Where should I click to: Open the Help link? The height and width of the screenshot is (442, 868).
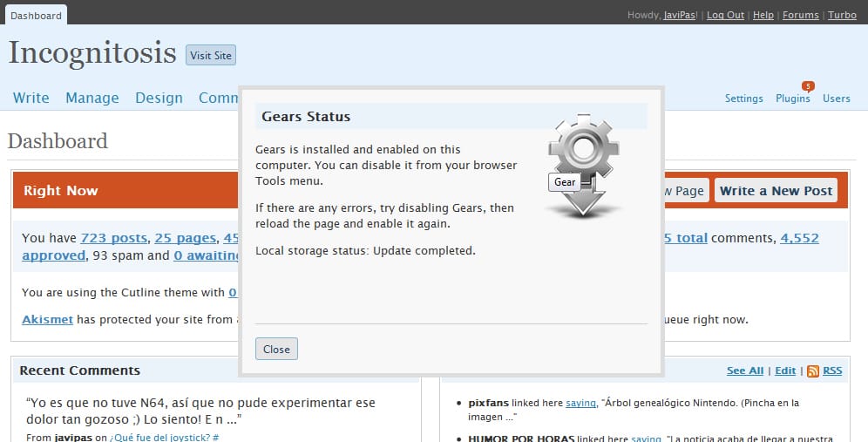click(763, 15)
